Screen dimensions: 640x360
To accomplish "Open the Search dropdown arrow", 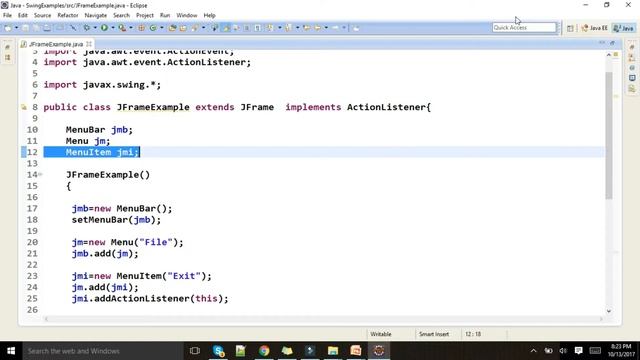I will pos(203,28).
